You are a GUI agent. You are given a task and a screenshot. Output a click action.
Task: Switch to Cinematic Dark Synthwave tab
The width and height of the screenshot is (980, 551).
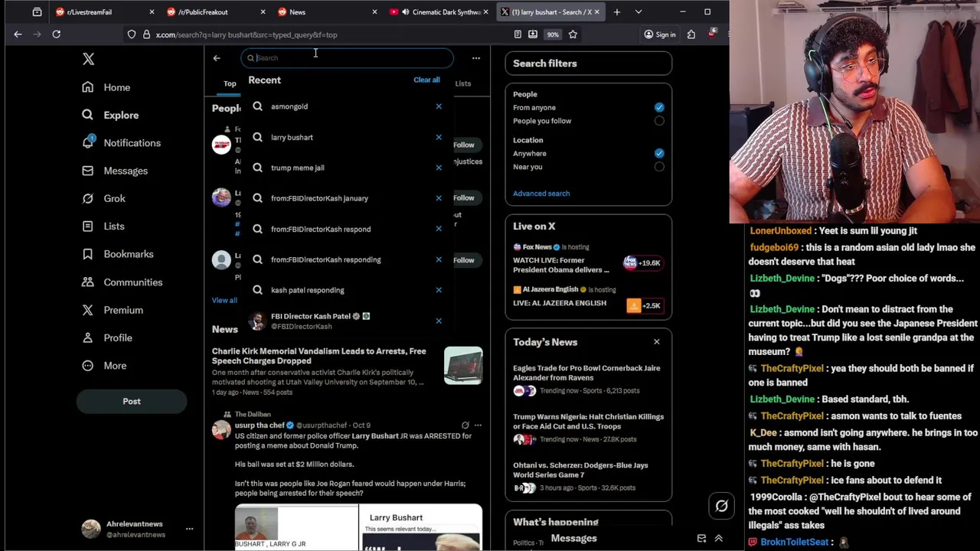pyautogui.click(x=437, y=11)
